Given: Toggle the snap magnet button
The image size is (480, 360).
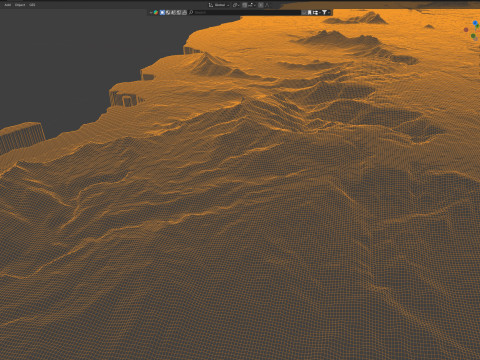Looking at the screenshot, I should click(244, 5).
